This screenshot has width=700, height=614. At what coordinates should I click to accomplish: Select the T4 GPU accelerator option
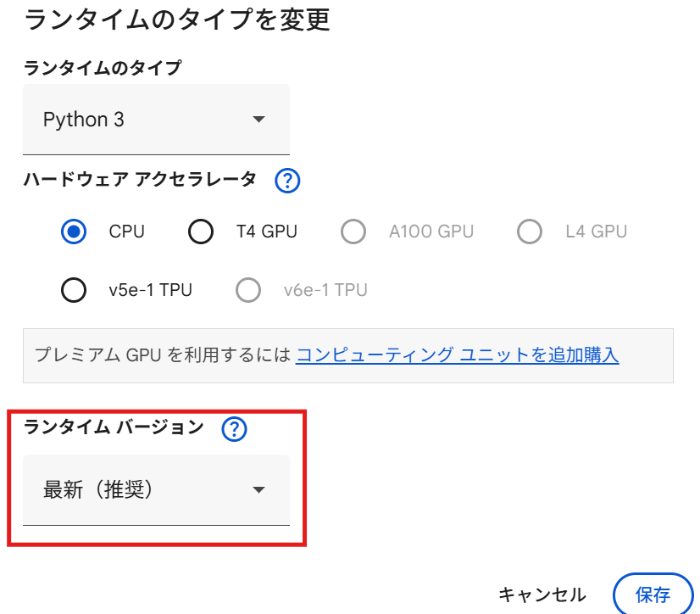[201, 232]
